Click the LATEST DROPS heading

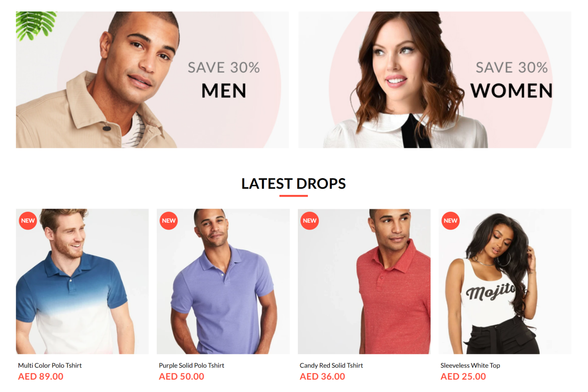point(294,184)
